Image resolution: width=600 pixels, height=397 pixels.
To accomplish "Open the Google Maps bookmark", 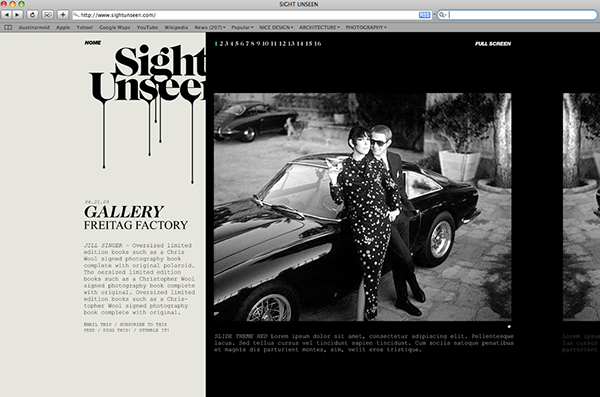I will tap(115, 28).
